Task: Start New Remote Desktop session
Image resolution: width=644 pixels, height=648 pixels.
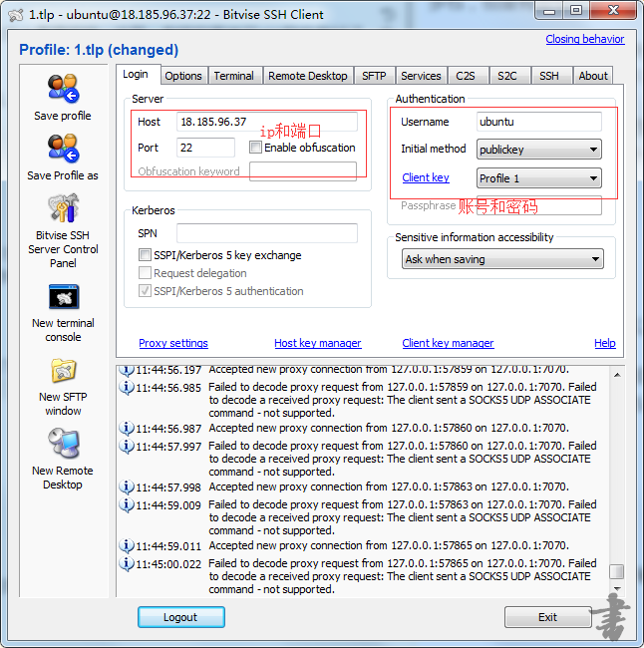Action: pos(63,443)
